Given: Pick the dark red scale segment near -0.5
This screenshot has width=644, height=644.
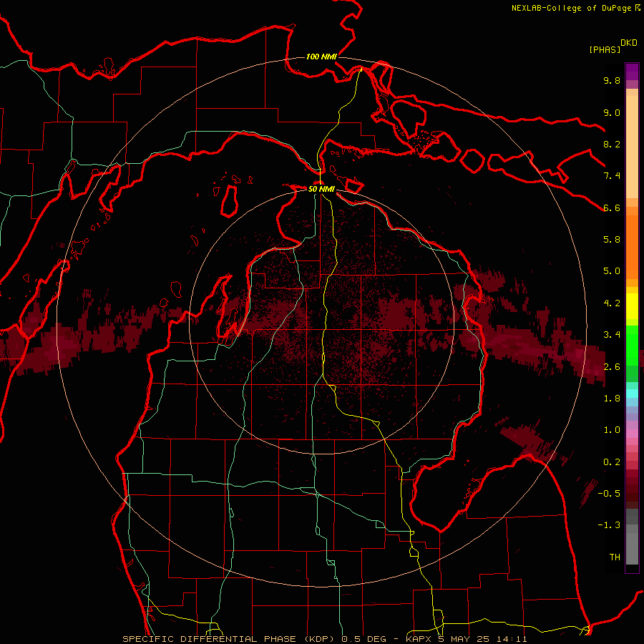Looking at the screenshot, I should click(x=632, y=493).
